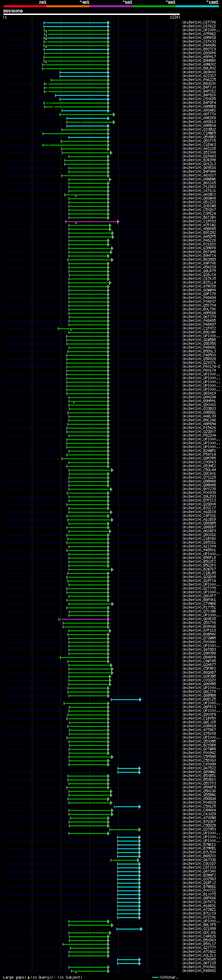This screenshot has width=222, height=980.
Task: Click the cyan ~100% color scale segment
Action: click(197, 6)
